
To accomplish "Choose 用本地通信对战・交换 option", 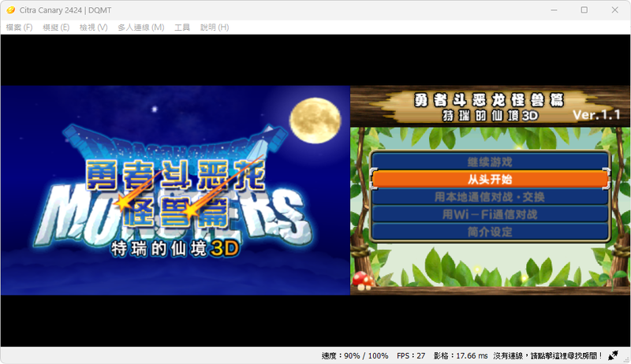I will [490, 197].
